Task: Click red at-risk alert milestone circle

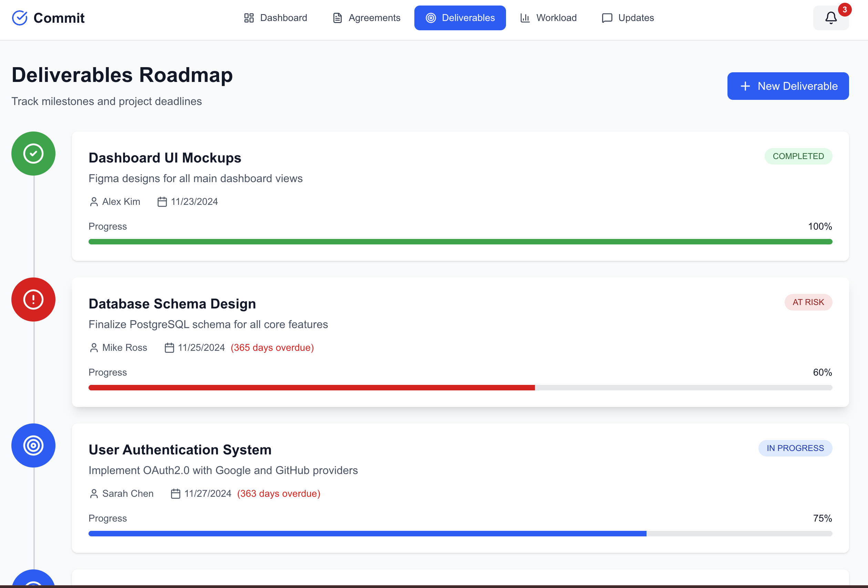Action: click(x=33, y=300)
